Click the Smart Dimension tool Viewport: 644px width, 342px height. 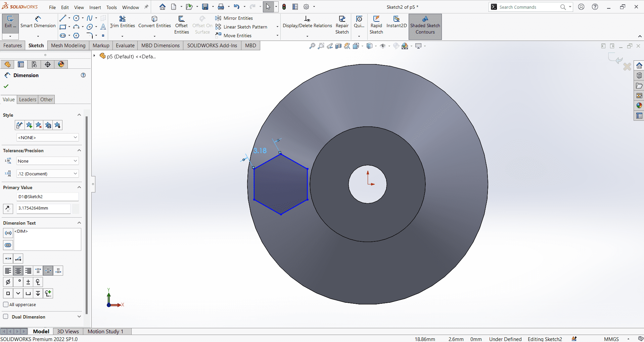click(38, 22)
